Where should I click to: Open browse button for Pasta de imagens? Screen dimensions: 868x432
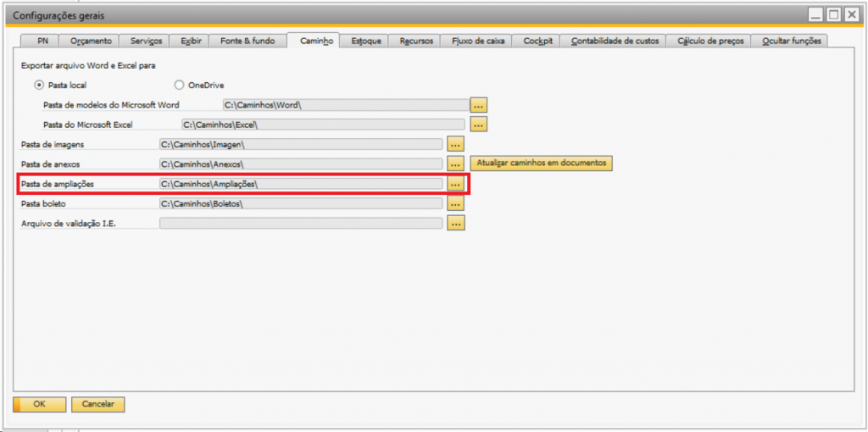tap(456, 144)
